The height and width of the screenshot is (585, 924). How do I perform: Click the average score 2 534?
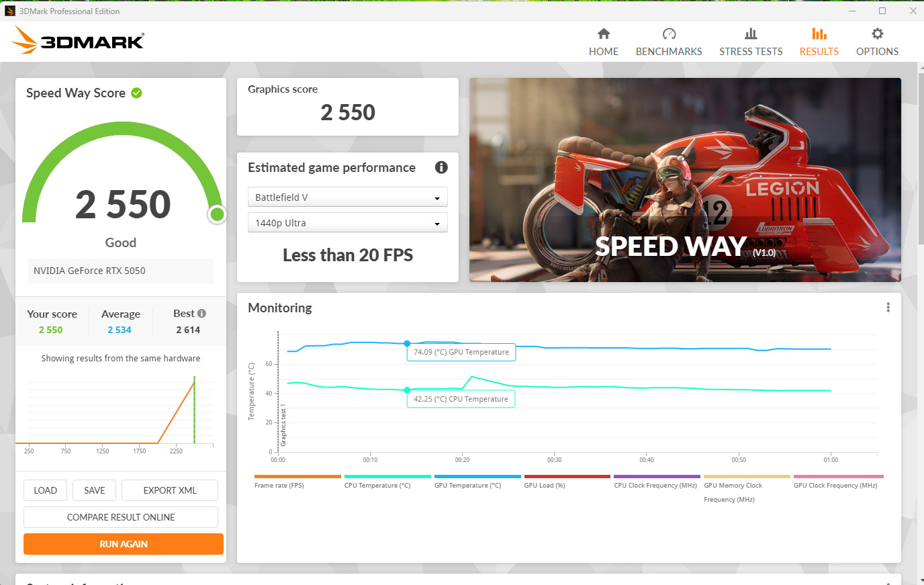coord(120,330)
